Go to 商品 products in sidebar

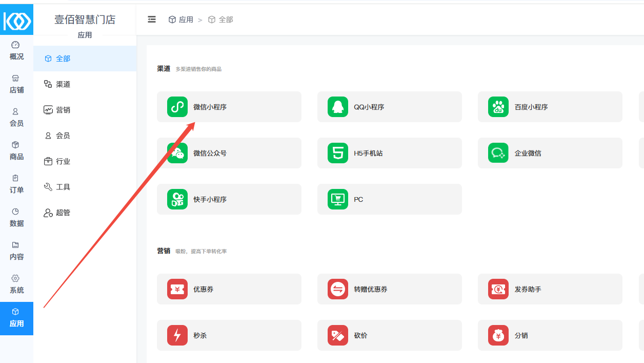pos(16,151)
